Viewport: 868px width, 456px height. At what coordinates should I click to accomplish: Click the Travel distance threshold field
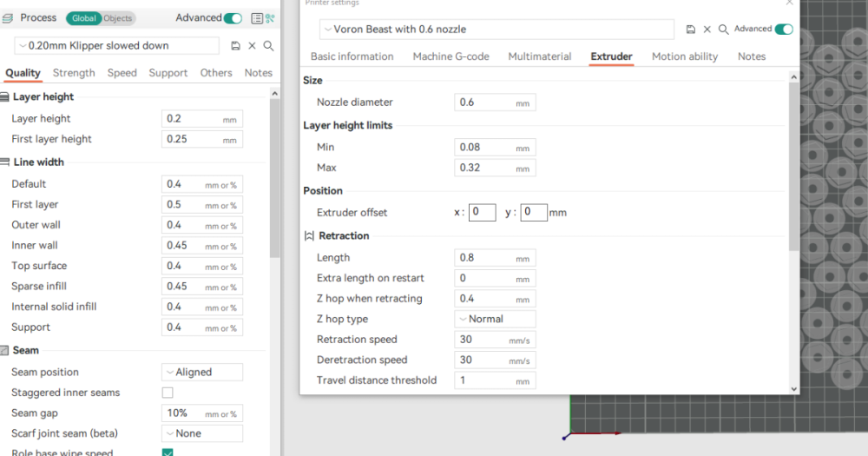(495, 380)
